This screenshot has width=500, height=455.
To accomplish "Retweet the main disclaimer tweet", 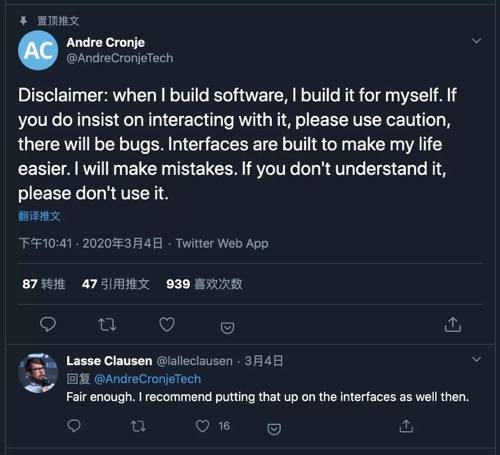I will click(107, 325).
